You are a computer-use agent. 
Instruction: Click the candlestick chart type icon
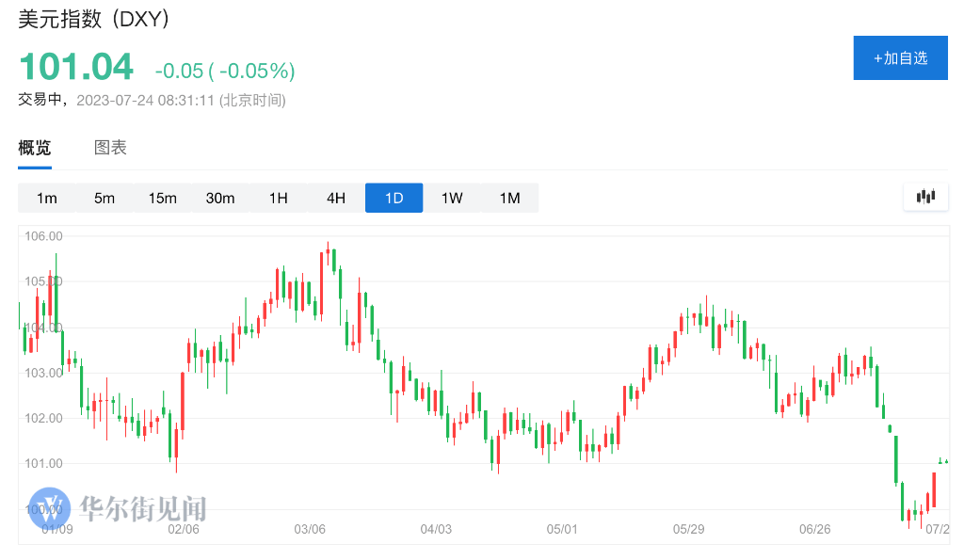[926, 198]
